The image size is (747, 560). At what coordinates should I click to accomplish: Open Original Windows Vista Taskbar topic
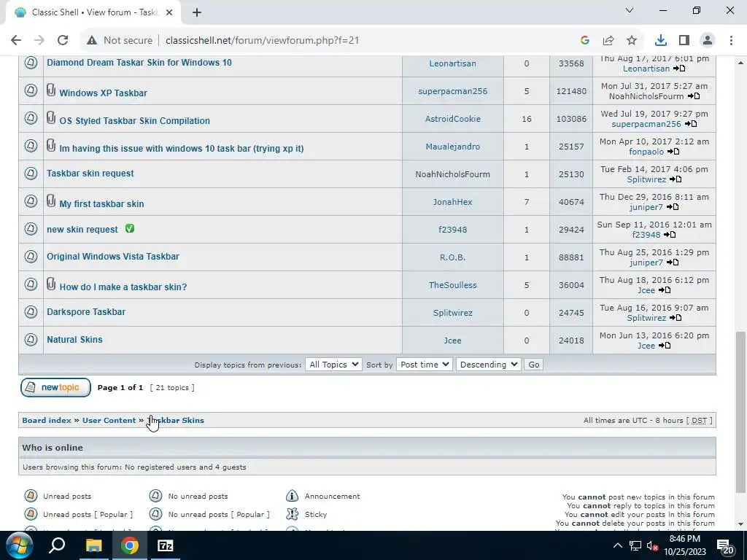coord(113,256)
